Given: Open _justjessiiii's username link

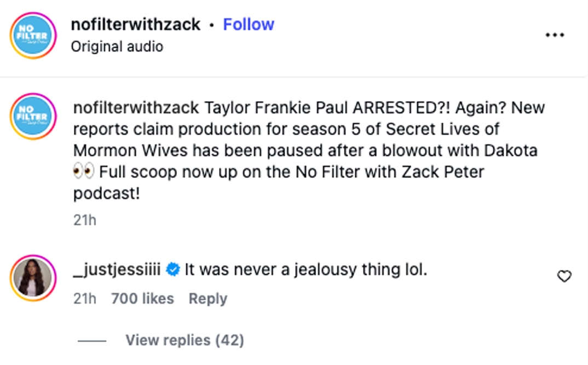Looking at the screenshot, I should point(115,268).
